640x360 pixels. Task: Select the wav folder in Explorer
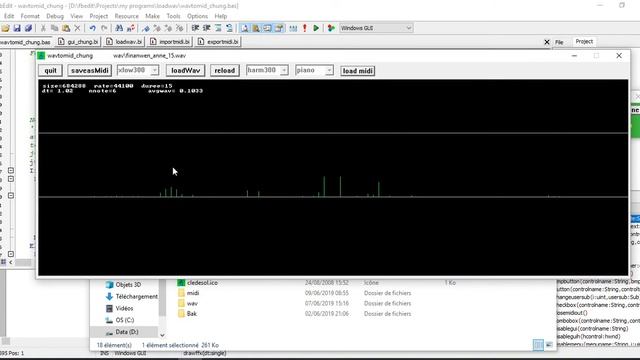(x=188, y=303)
